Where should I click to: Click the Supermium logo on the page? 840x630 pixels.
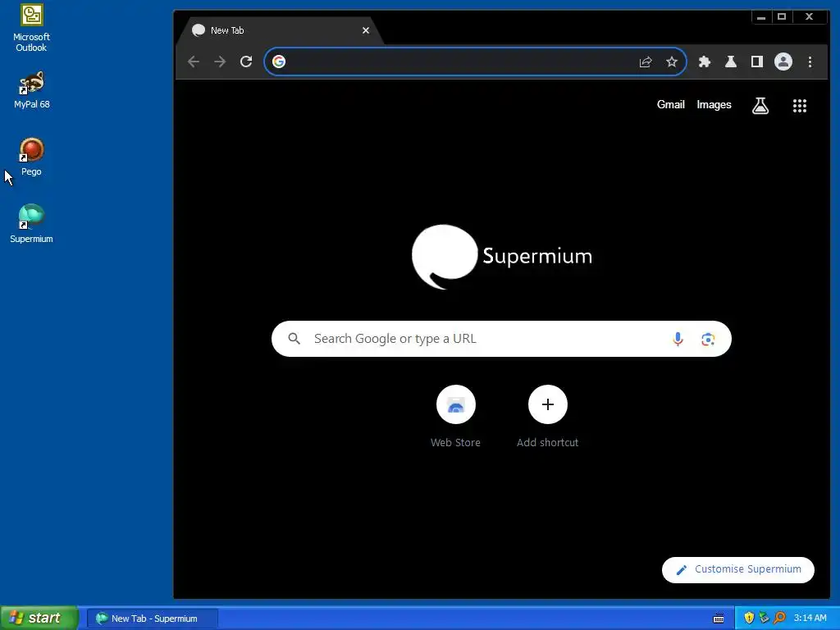click(x=502, y=257)
